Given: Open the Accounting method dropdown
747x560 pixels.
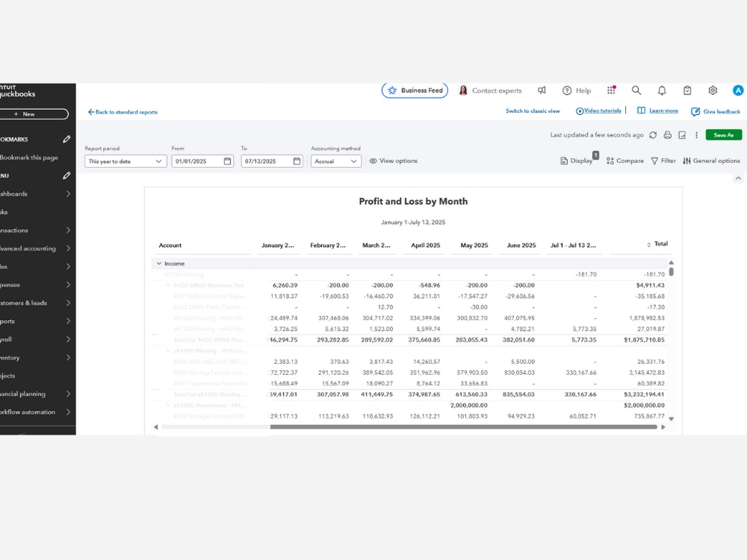Looking at the screenshot, I should pos(336,161).
